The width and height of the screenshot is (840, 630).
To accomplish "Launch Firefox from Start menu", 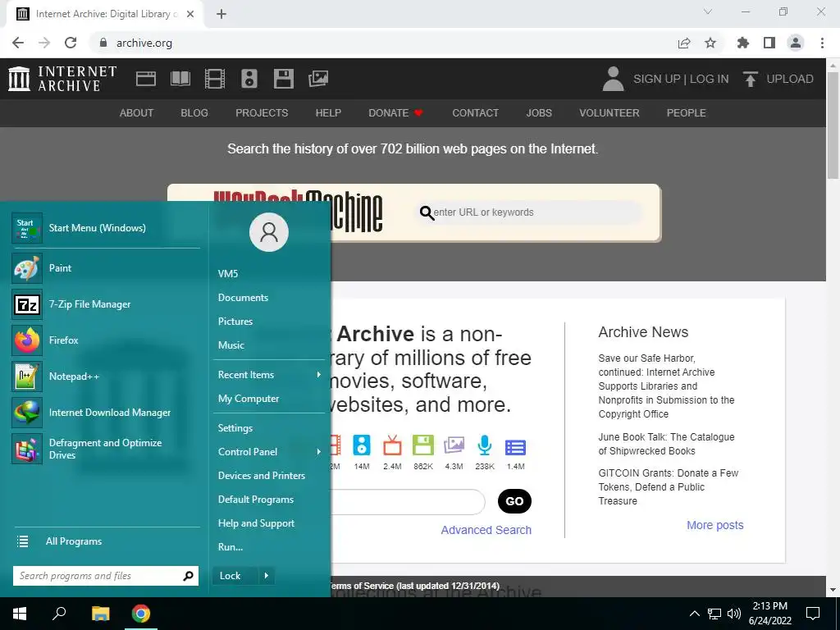I will click(106, 340).
